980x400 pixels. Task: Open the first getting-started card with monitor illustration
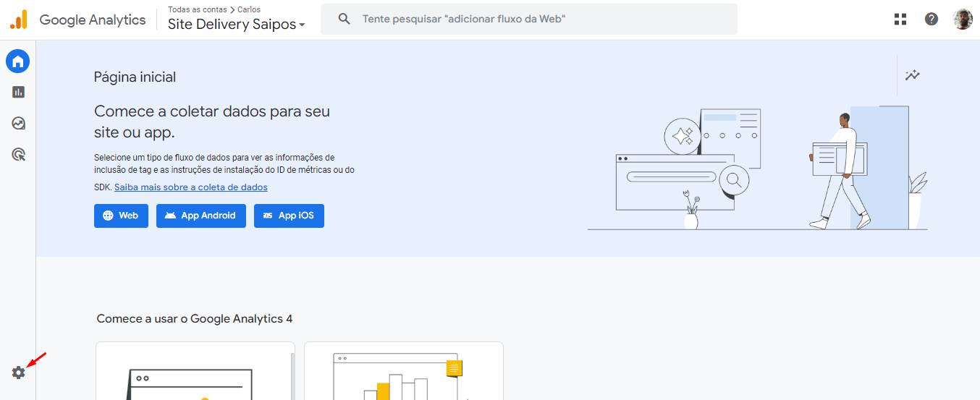click(195, 371)
